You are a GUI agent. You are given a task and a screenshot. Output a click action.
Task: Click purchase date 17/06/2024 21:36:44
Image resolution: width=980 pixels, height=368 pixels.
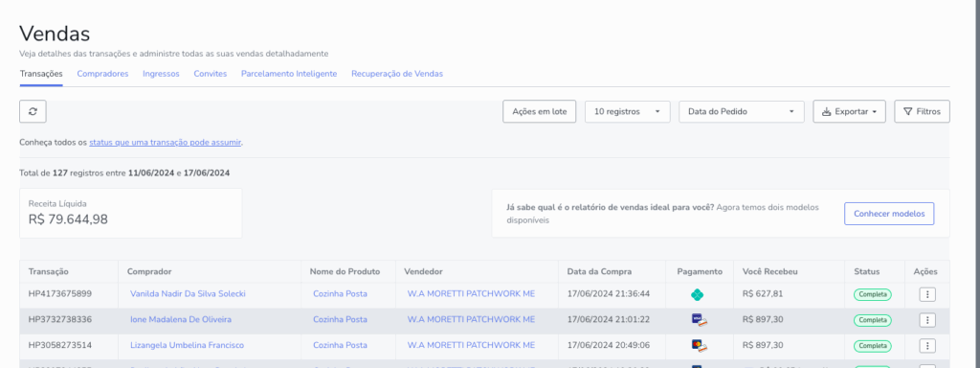pos(608,293)
